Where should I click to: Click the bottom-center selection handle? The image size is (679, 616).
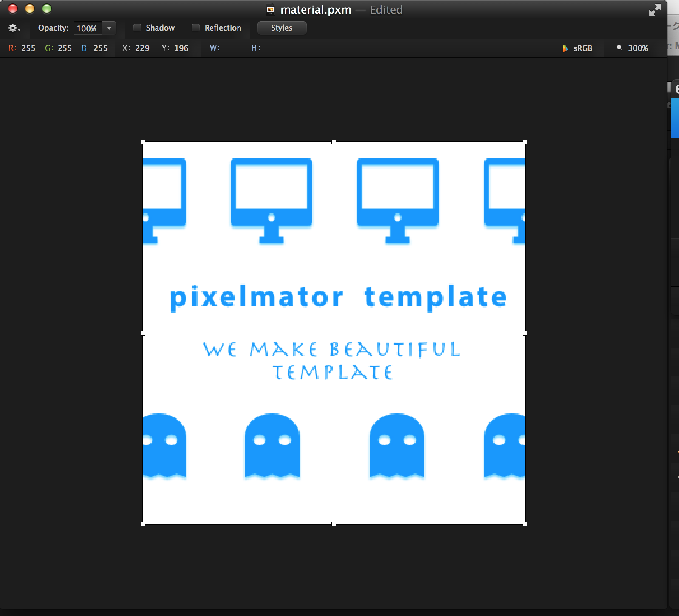tap(334, 524)
